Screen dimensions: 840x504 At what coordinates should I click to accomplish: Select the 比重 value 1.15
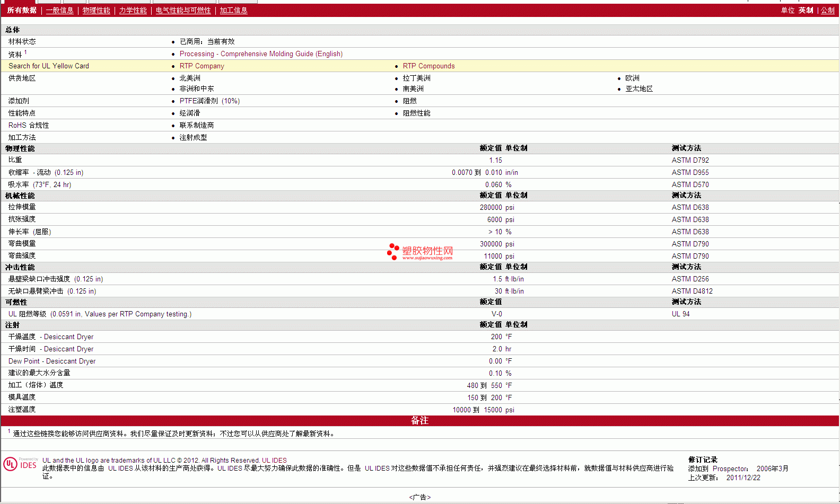[495, 160]
